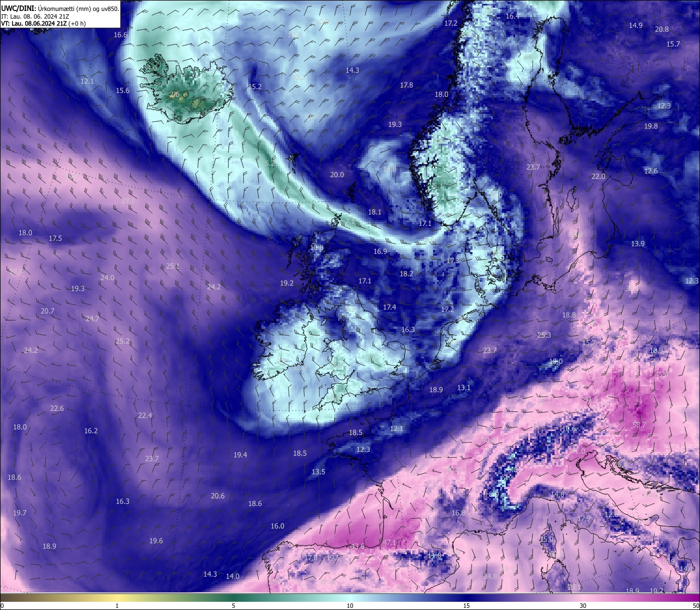This screenshot has width=700, height=610.
Task: Click the 13.9 value label
Action: tap(638, 243)
